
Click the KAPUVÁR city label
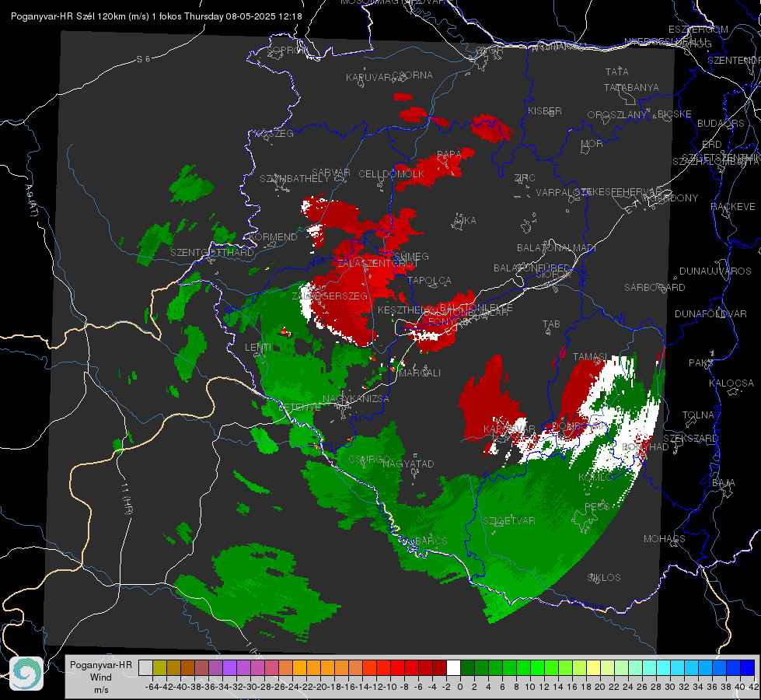point(368,78)
